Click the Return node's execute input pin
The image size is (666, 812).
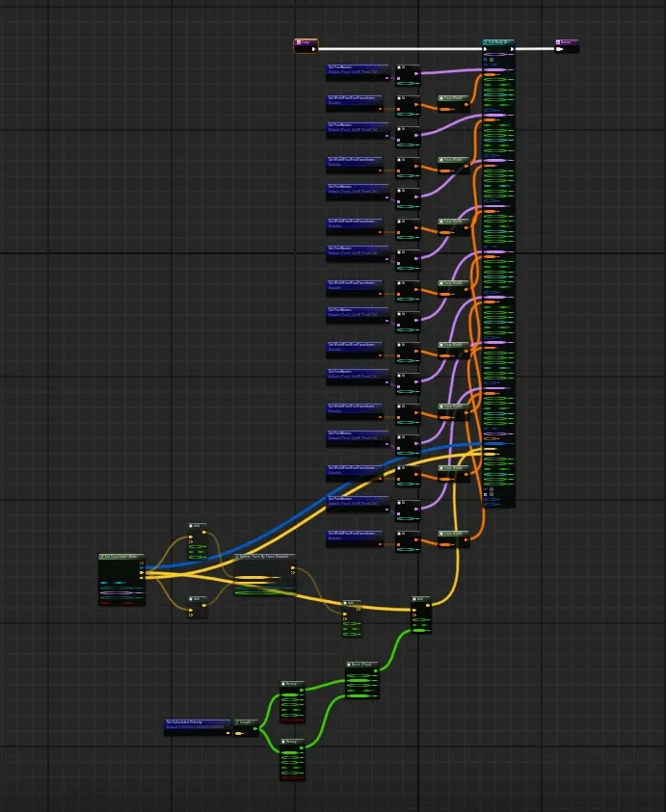coord(560,48)
